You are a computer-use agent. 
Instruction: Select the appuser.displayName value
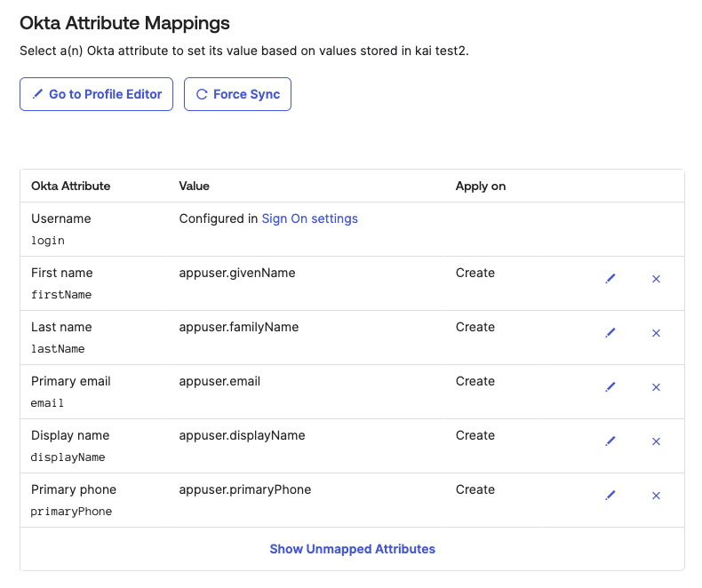tap(243, 435)
